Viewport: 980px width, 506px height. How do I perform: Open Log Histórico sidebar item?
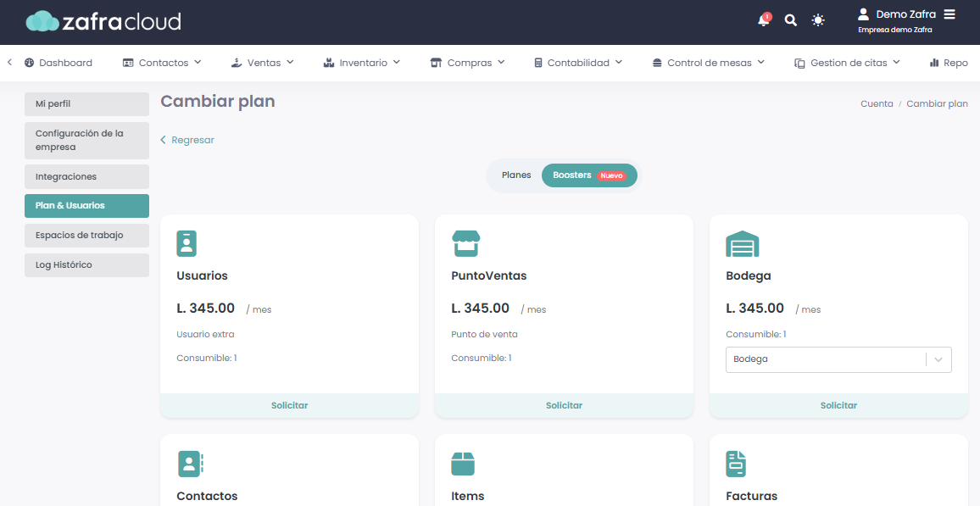pyautogui.click(x=86, y=265)
